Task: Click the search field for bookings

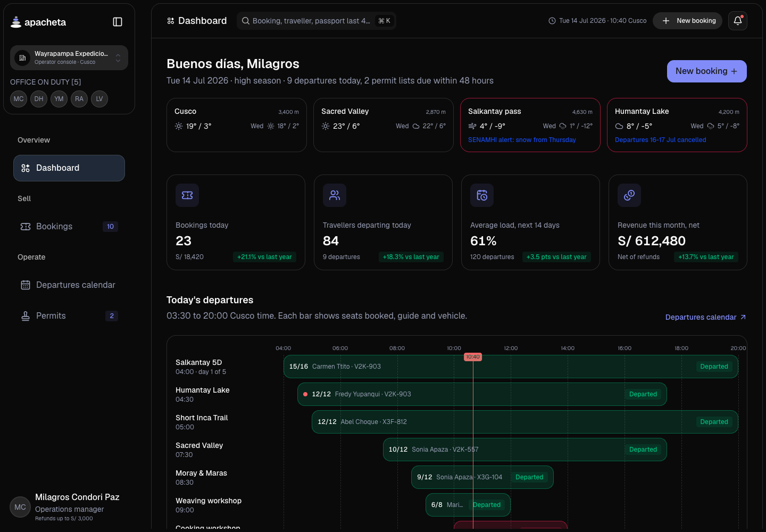Action: pyautogui.click(x=317, y=21)
